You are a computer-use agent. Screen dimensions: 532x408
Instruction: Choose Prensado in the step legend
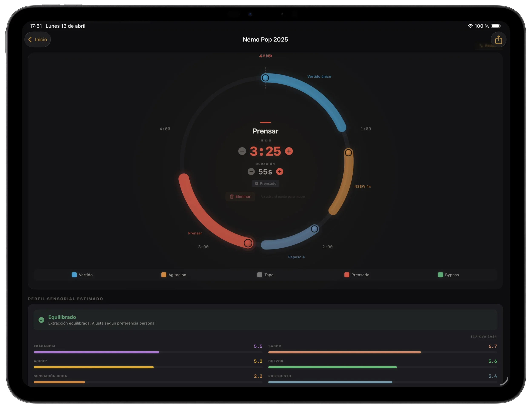[x=357, y=275]
